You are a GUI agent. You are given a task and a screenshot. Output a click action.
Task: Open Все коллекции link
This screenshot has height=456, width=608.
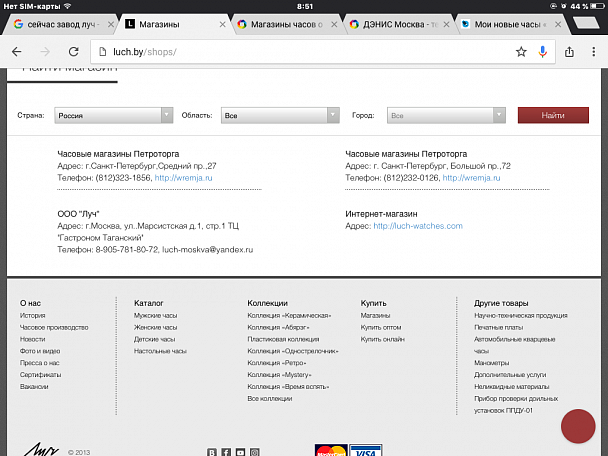coord(269,398)
